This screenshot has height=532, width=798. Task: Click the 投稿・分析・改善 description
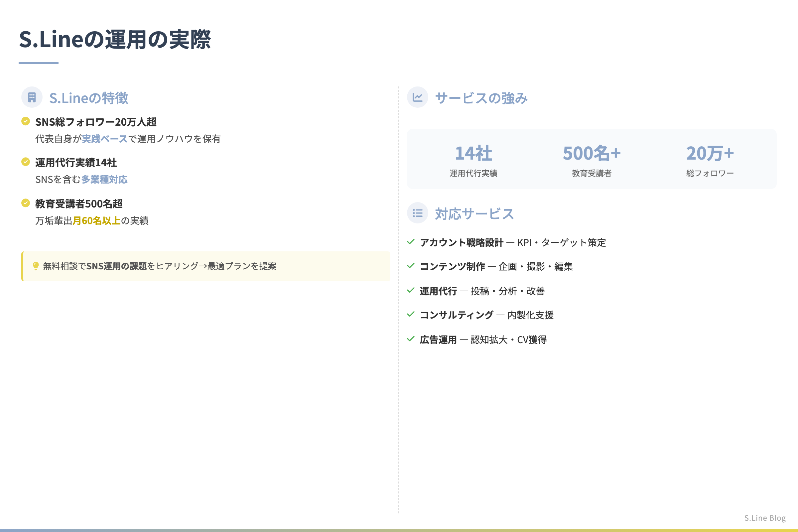[x=508, y=291]
